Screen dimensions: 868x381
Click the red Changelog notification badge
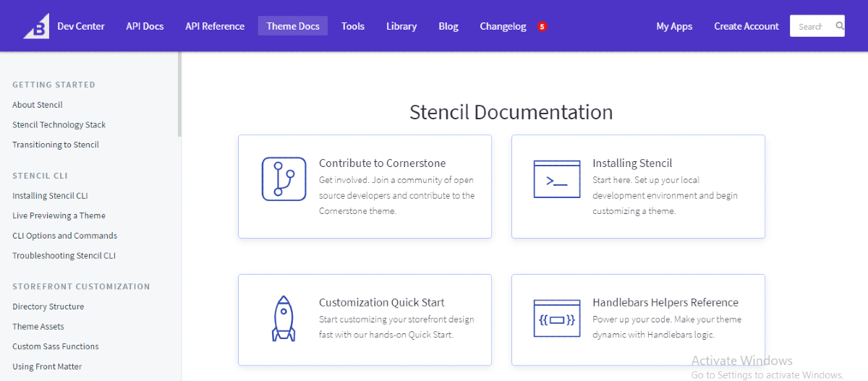point(542,27)
